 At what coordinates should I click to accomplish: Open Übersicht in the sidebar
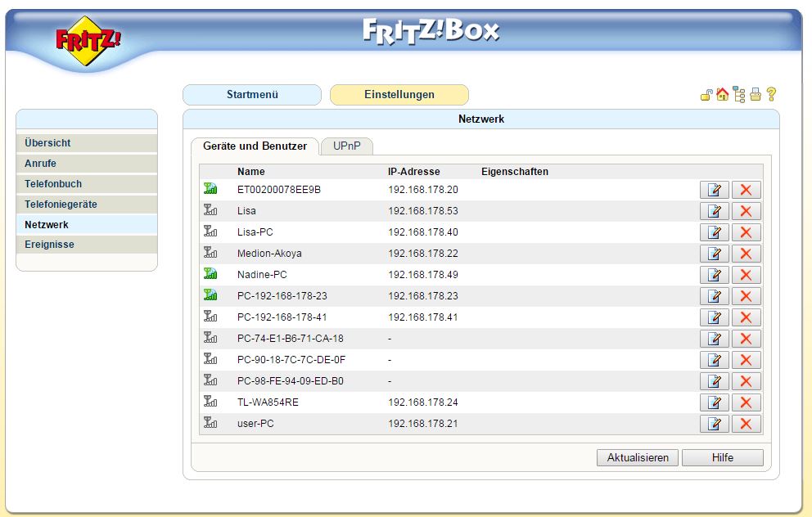point(87,143)
